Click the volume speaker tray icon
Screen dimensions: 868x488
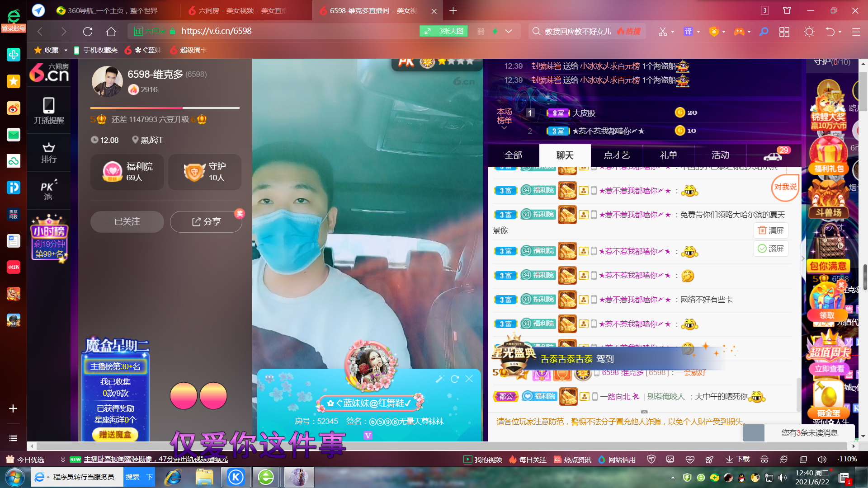[x=782, y=478]
